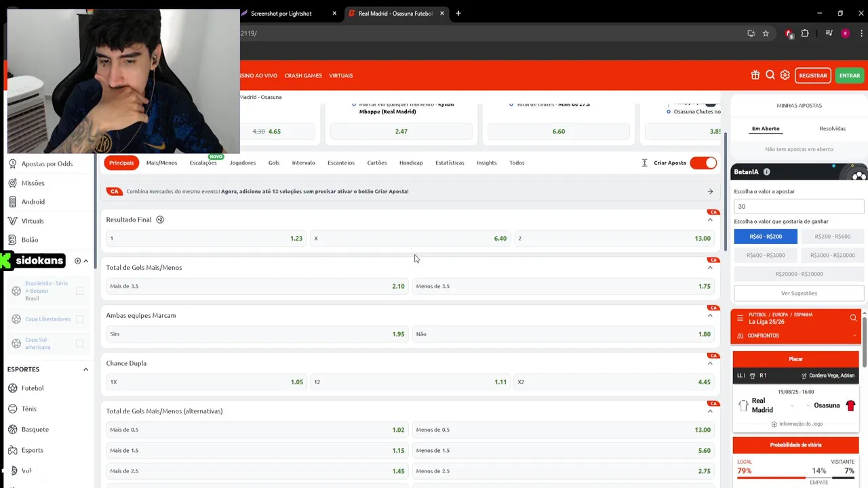
Task: Click the green ENTRAR button
Action: click(x=850, y=75)
